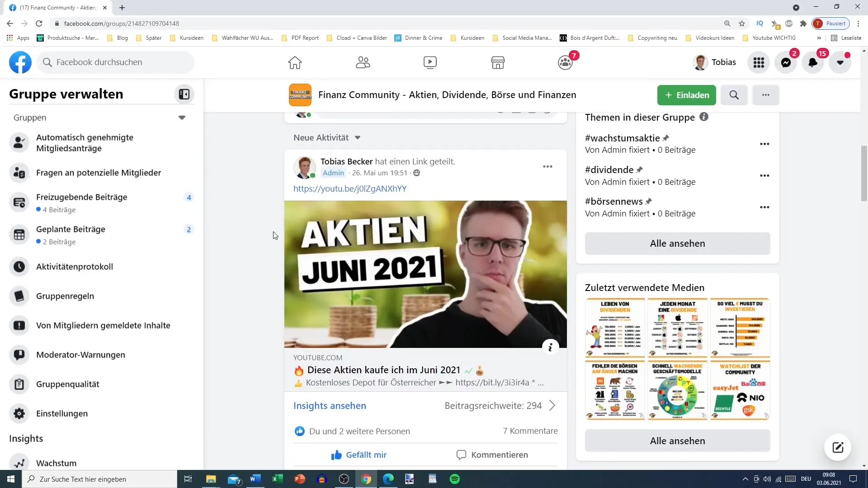Image resolution: width=868 pixels, height=488 pixels.
Task: Show hidden system tray icons
Action: pyautogui.click(x=745, y=479)
